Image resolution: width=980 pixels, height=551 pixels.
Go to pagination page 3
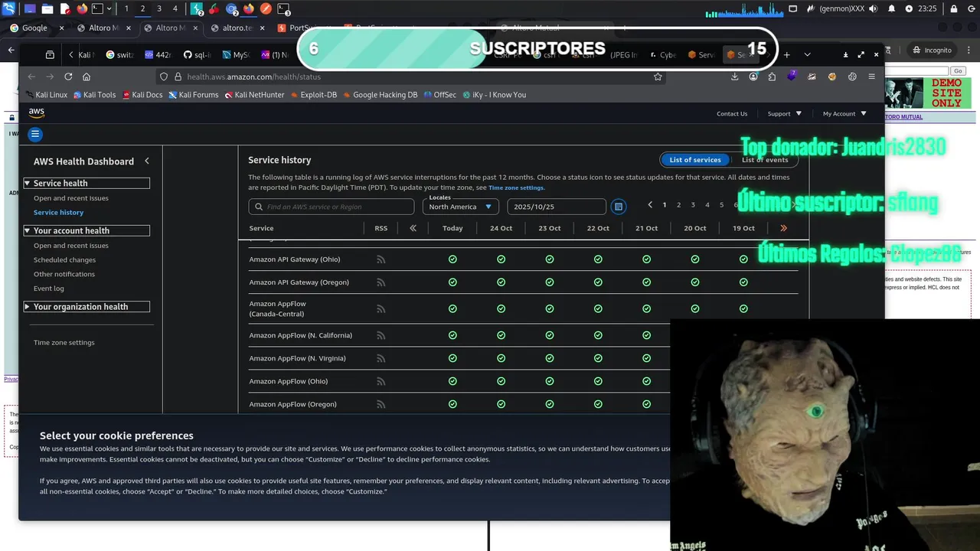(x=693, y=205)
